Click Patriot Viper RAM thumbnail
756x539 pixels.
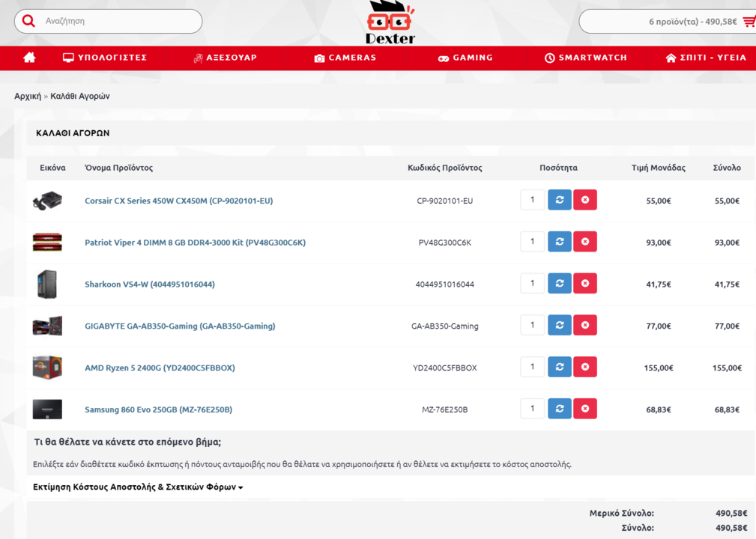(x=47, y=243)
